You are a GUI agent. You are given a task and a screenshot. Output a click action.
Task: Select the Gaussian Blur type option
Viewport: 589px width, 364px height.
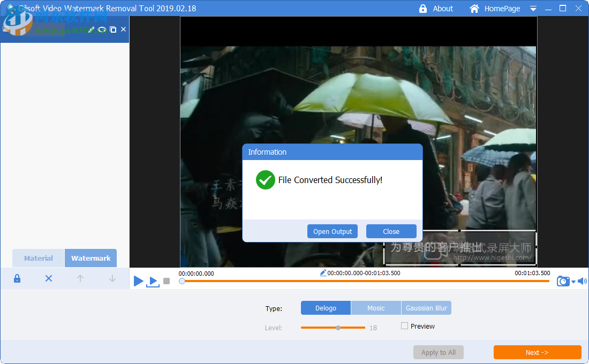pyautogui.click(x=426, y=308)
